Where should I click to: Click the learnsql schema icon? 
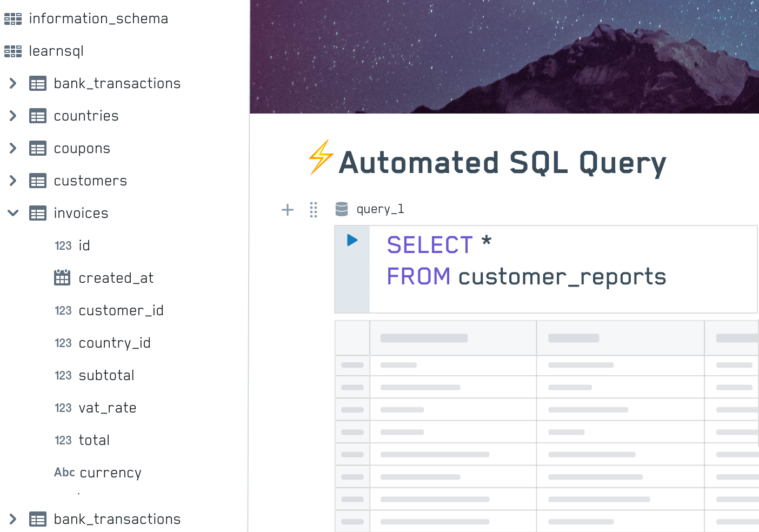pyautogui.click(x=12, y=51)
